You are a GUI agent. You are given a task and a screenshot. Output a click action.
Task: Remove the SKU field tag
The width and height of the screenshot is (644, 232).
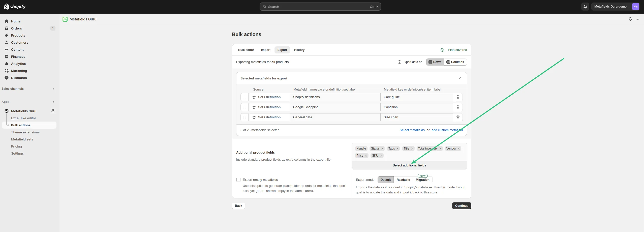(381, 156)
